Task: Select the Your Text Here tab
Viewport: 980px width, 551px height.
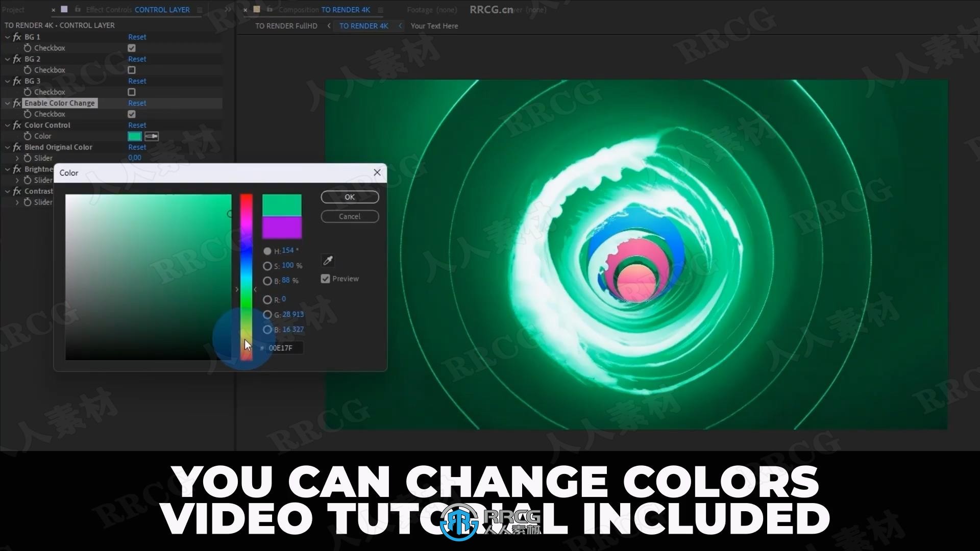Action: pyautogui.click(x=433, y=26)
